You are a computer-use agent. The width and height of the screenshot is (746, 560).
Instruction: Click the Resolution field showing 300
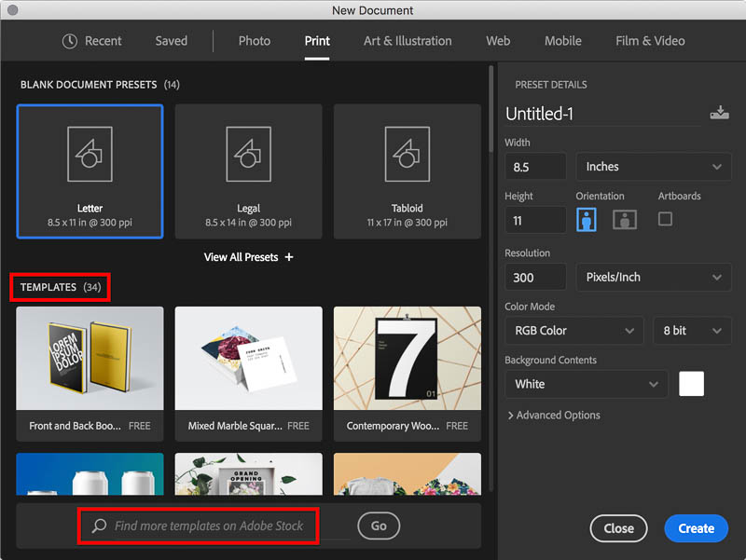point(535,277)
